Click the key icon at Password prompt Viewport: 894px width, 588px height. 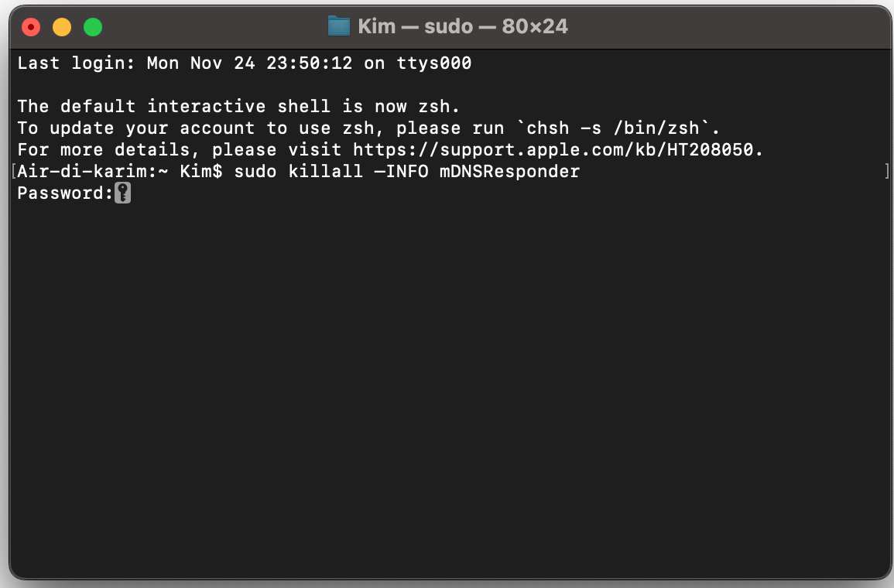(122, 193)
